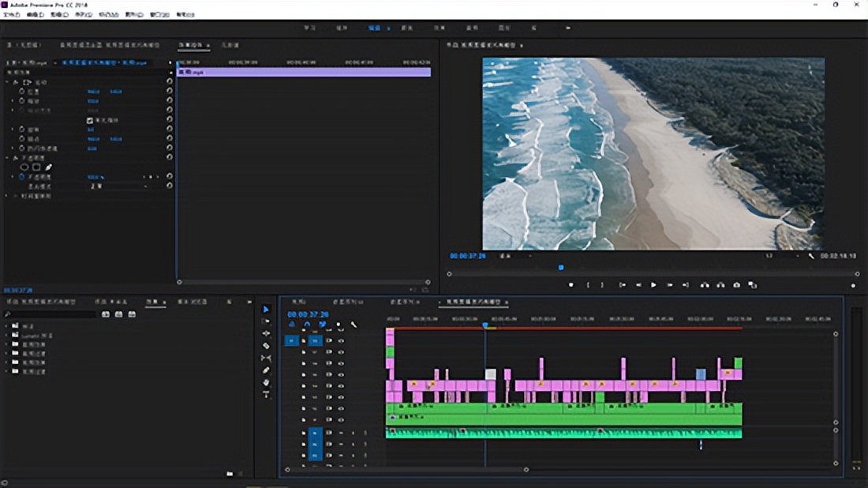Click the gray clip at the timeline playhead
868x488 pixels.
[x=490, y=374]
